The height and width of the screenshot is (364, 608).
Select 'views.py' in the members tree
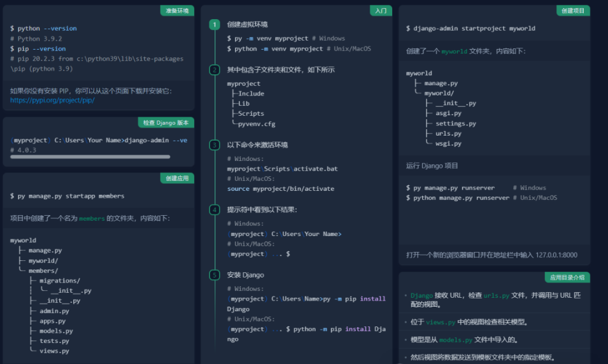coord(54,351)
